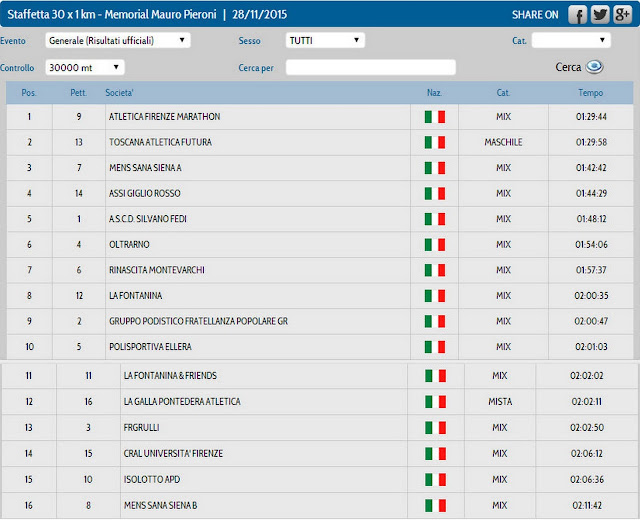The image size is (640, 520).
Task: Select team ISOLOTTO APD
Action: click(x=152, y=479)
